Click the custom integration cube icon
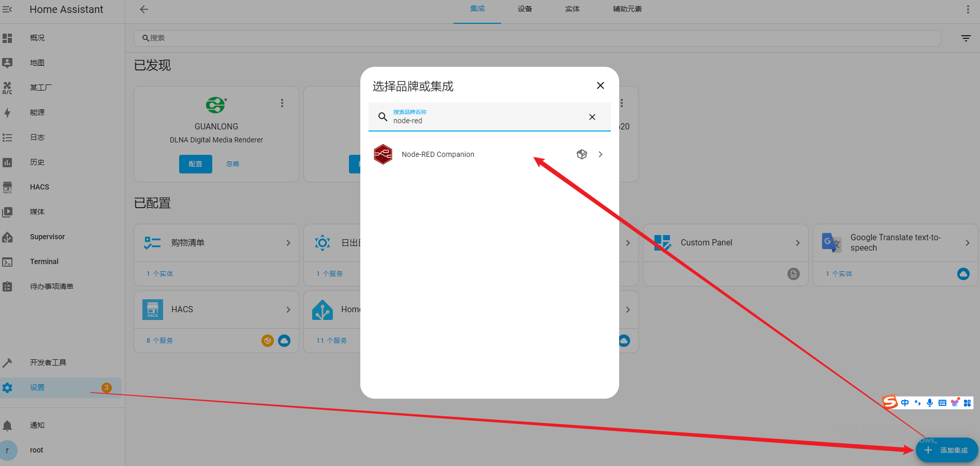The width and height of the screenshot is (980, 466). [582, 154]
